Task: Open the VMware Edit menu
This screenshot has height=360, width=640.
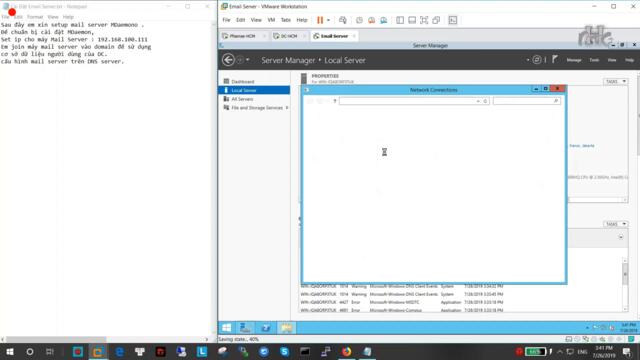Action: click(240, 20)
